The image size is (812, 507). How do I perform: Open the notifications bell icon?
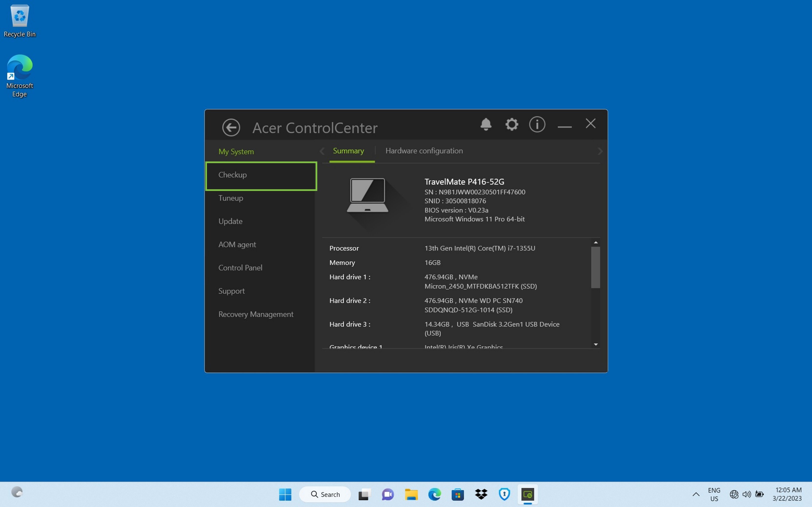pos(485,124)
